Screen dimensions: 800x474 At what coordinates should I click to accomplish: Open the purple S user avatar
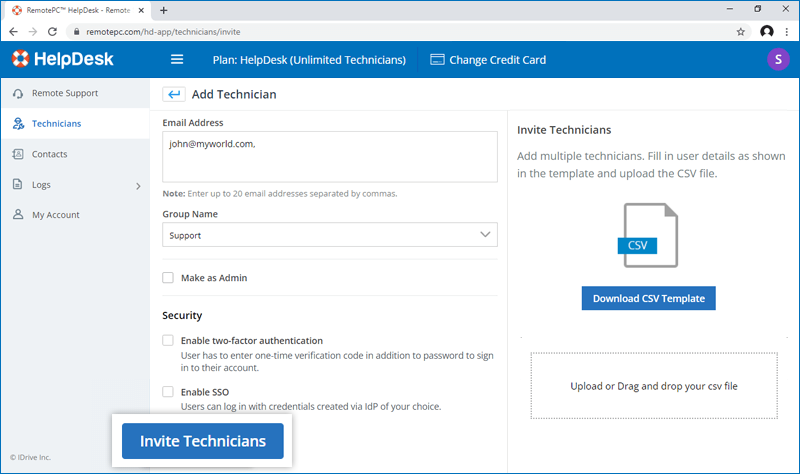pyautogui.click(x=777, y=59)
